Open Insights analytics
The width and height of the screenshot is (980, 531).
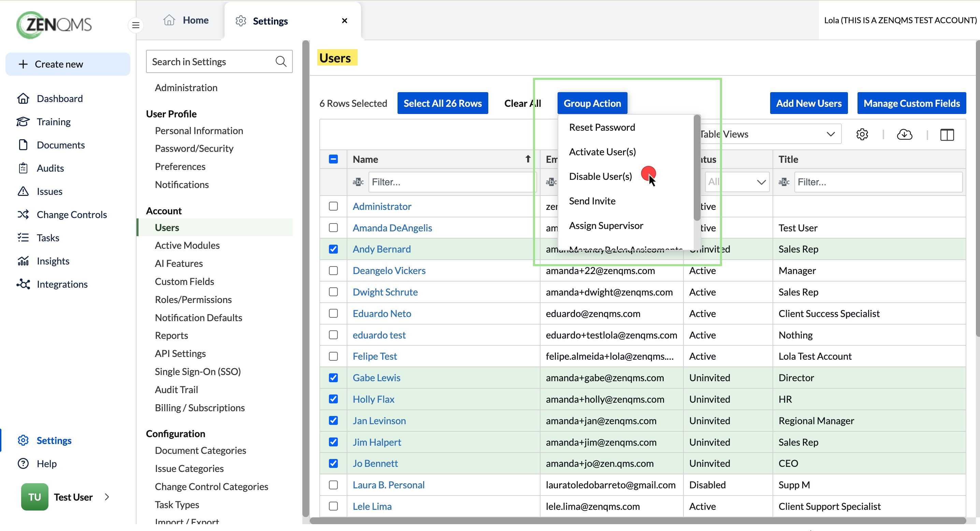pyautogui.click(x=53, y=261)
